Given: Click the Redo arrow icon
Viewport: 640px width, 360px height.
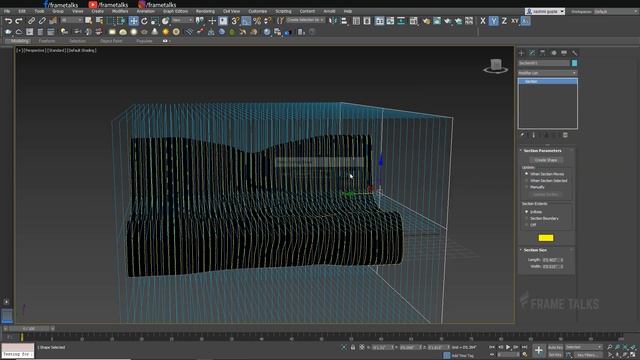Looking at the screenshot, I should pyautogui.click(x=19, y=20).
